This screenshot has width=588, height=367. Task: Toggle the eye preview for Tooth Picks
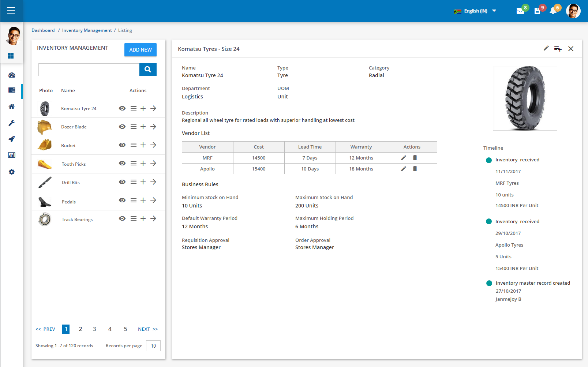(122, 163)
